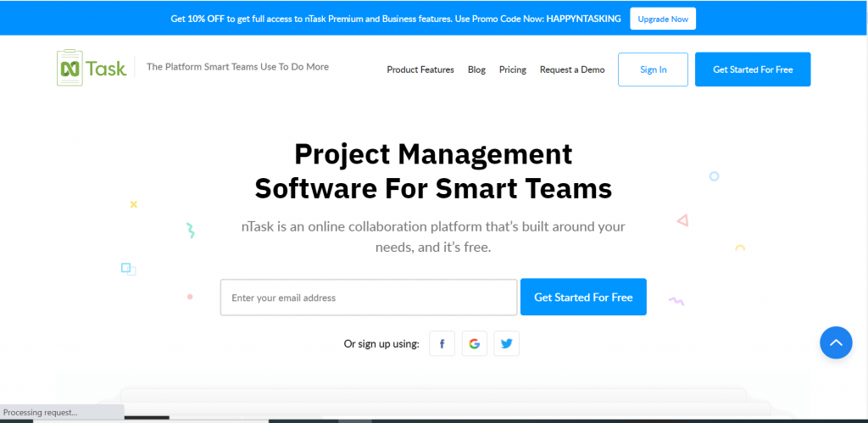Click the promo code banner text
Image resolution: width=868 pixels, height=423 pixels.
396,19
